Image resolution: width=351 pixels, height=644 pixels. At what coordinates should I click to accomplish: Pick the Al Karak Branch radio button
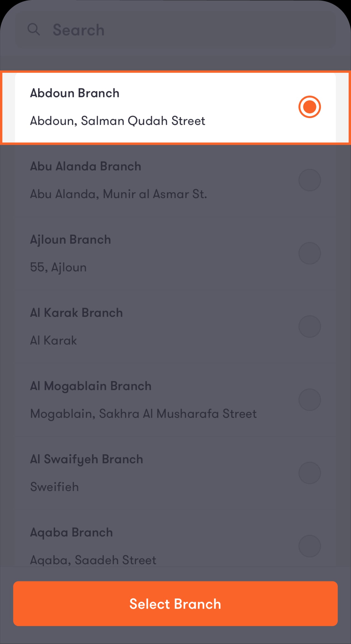click(x=309, y=326)
